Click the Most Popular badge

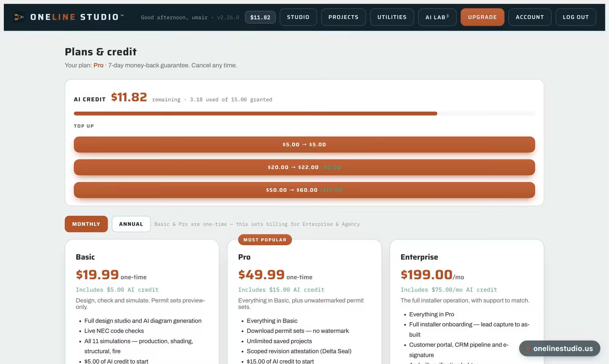tap(265, 240)
